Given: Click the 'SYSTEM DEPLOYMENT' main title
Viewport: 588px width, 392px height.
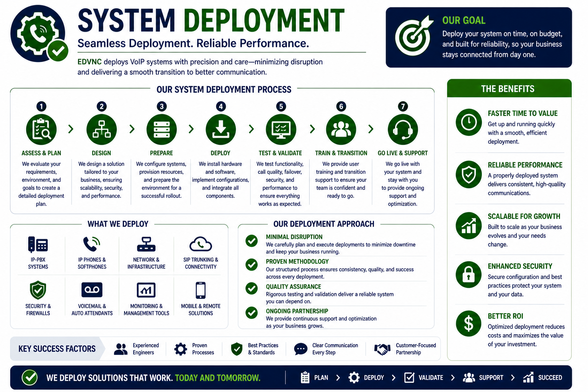Looking at the screenshot, I should pos(211,20).
